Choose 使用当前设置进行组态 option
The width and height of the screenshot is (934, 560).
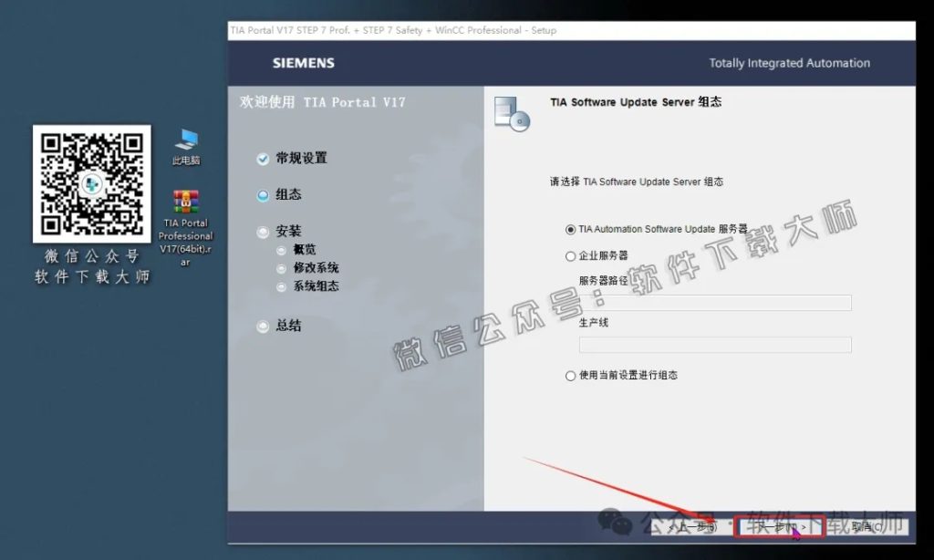(x=571, y=375)
